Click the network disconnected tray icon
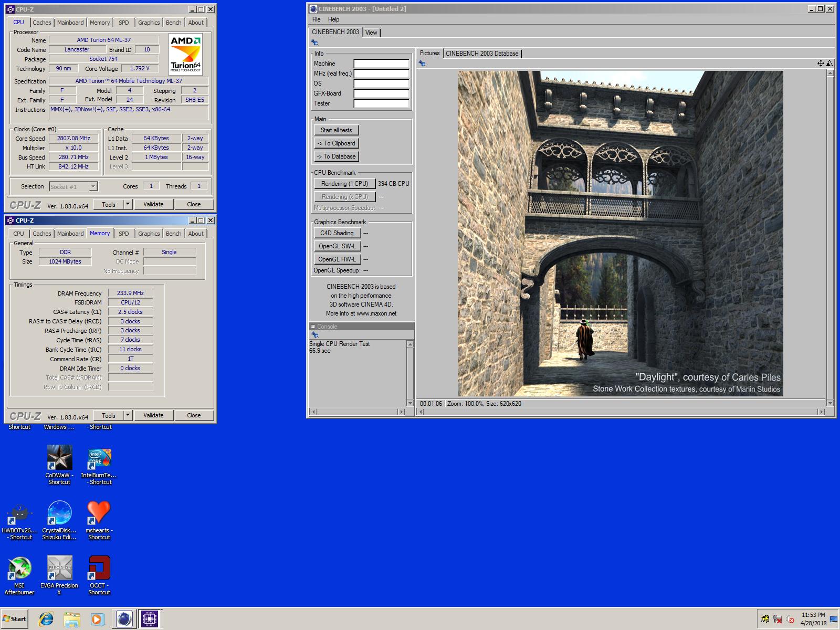Viewport: 840px width, 630px height. (x=778, y=619)
